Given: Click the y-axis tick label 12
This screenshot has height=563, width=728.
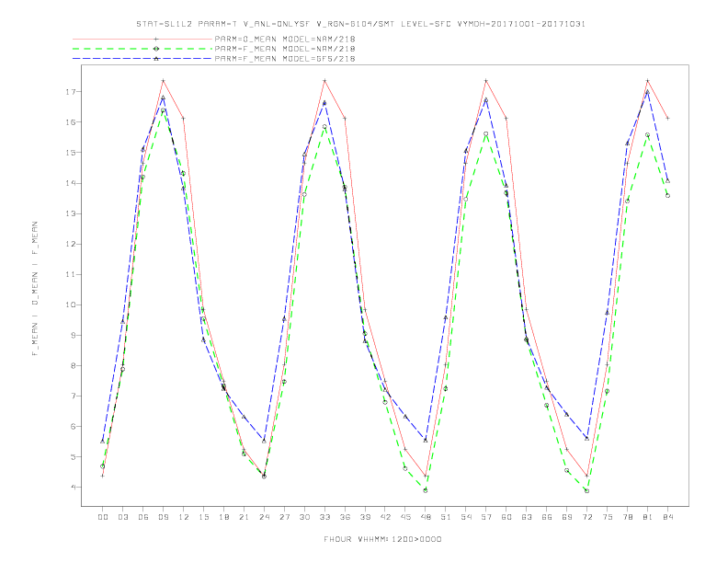Looking at the screenshot, I should click(70, 245).
